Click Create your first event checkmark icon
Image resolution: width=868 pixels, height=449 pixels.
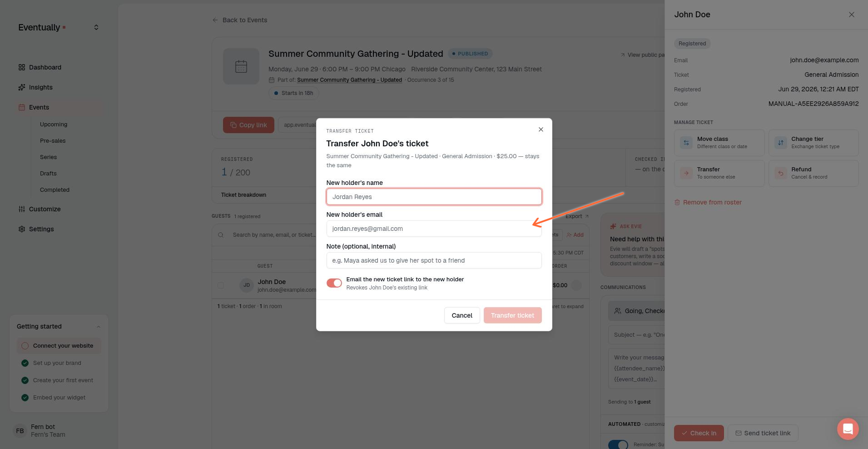click(x=25, y=380)
